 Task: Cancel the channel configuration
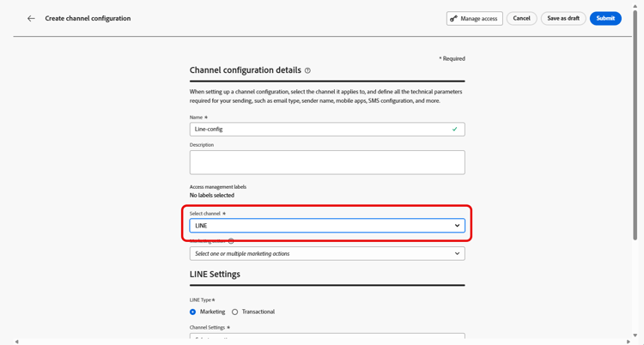click(x=521, y=18)
